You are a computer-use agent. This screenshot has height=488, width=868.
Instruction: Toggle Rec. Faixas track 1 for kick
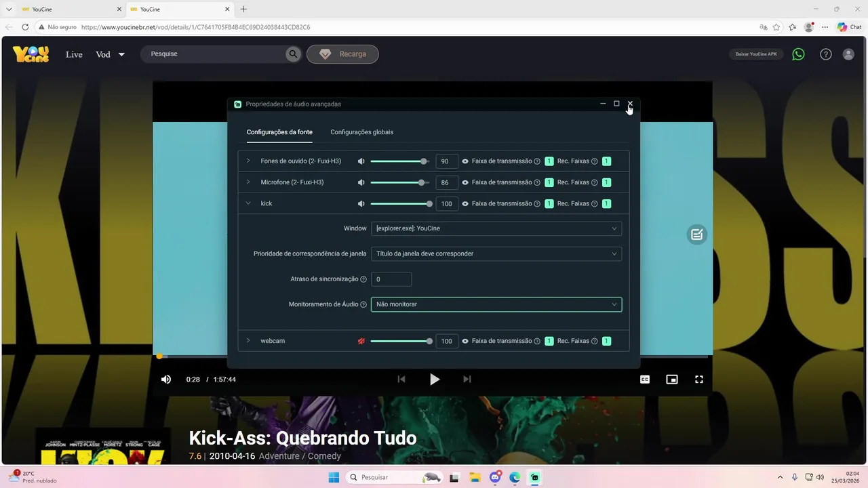pos(606,203)
